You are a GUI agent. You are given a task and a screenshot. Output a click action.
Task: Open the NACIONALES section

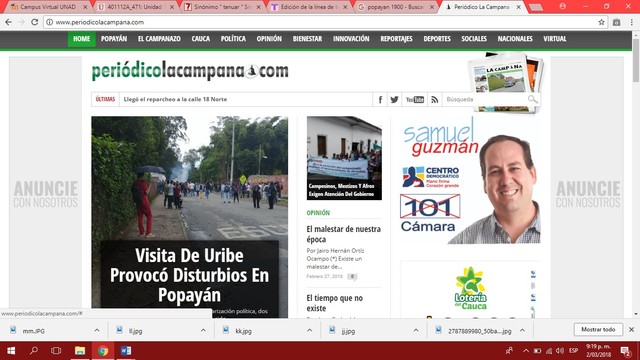515,39
